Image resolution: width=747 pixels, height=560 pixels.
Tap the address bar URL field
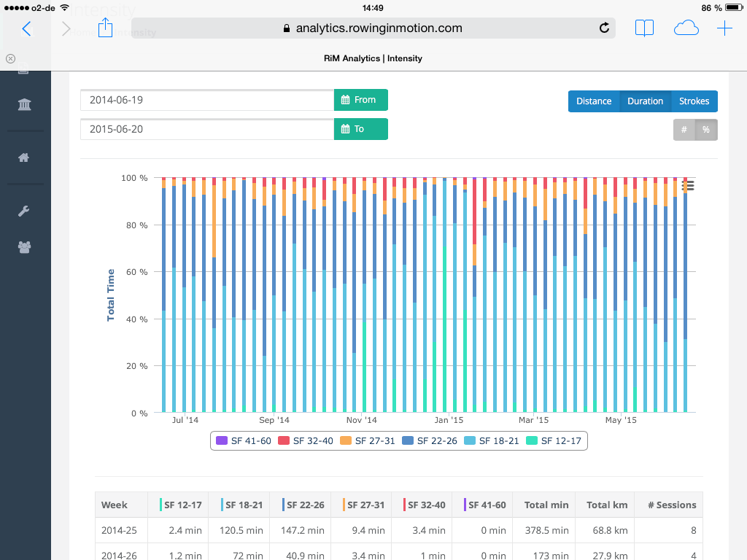coord(373,28)
